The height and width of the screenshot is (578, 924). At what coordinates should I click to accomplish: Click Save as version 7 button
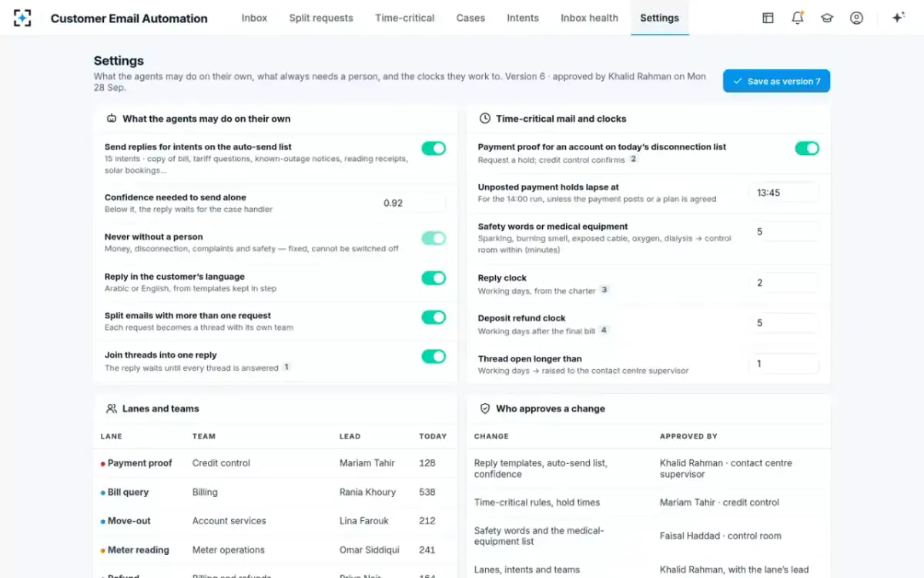coord(776,81)
